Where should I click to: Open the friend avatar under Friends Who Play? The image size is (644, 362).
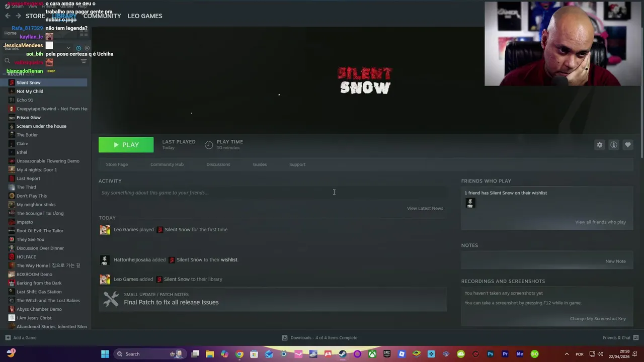pos(470,203)
